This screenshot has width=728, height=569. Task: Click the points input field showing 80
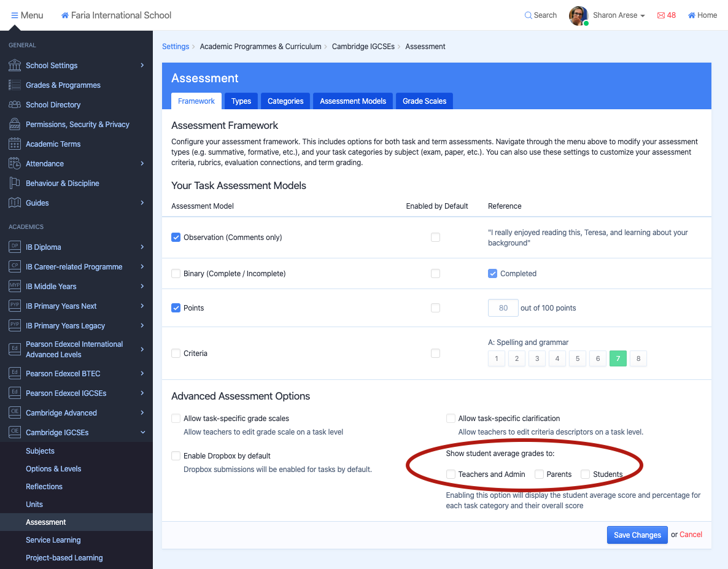(503, 308)
